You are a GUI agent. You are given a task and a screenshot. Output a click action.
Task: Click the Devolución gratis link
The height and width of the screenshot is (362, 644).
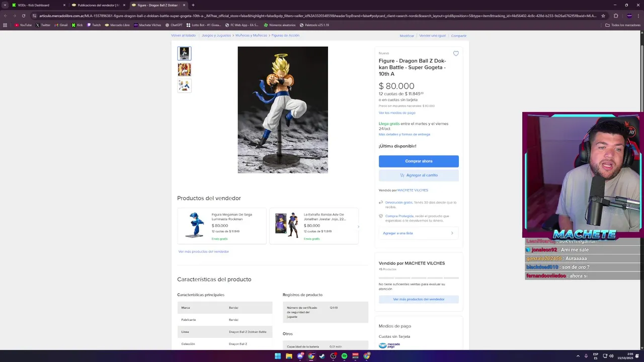[x=399, y=203]
